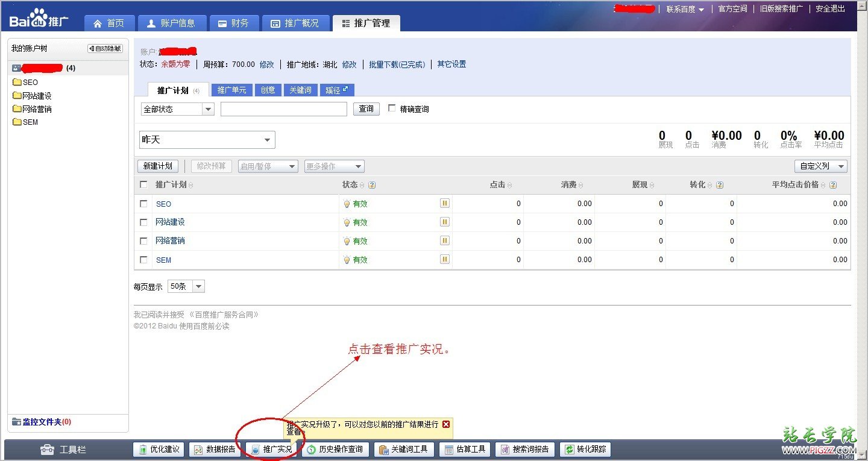Open the 自定义列 columns dropdown
The width and height of the screenshot is (868, 461).
tap(820, 166)
